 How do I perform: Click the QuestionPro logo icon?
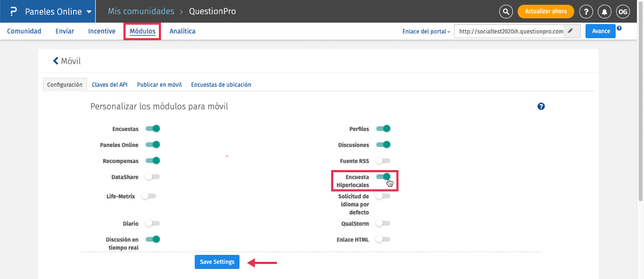(x=14, y=11)
